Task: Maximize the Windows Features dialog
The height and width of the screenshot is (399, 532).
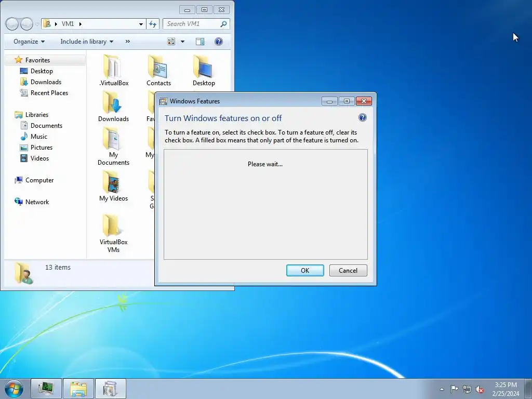Action: tap(347, 101)
